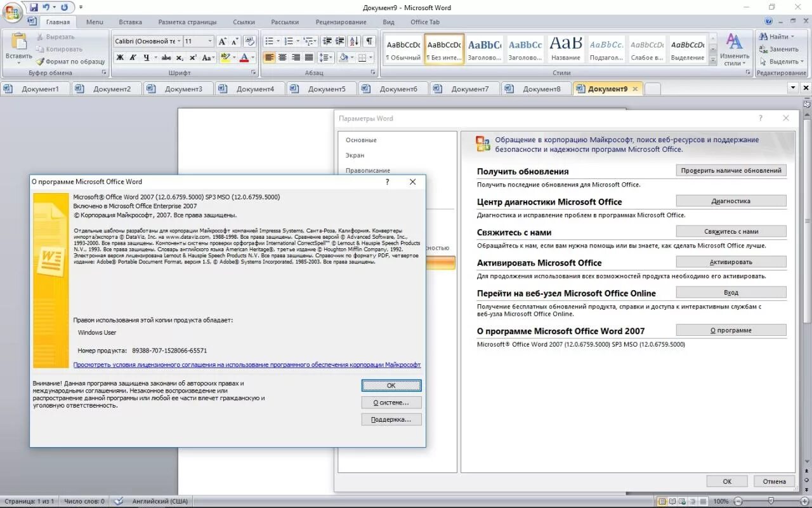
Task: Open Изменить стили dropdown
Action: pos(733,50)
